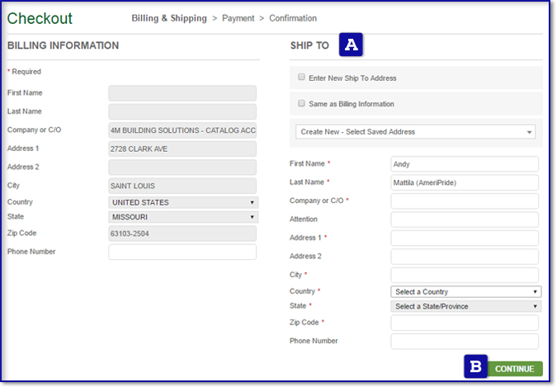Go to Billing & Shipping step
557x392 pixels.
(x=171, y=18)
